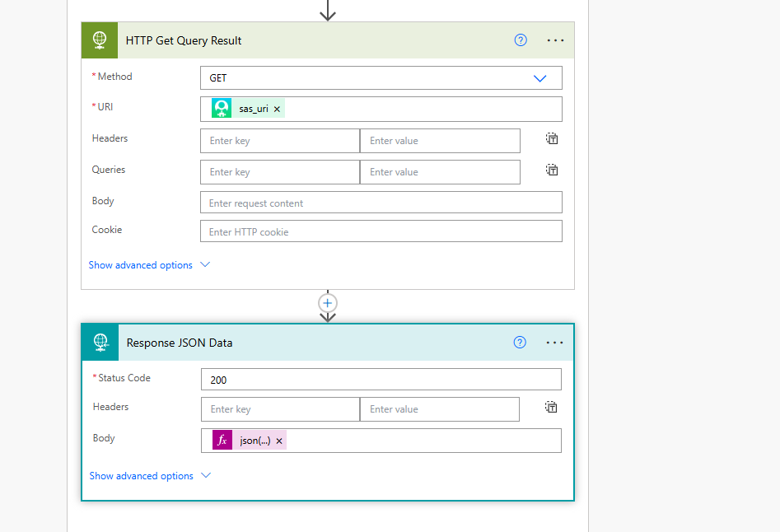Switch Response Headers to text mode

point(551,407)
